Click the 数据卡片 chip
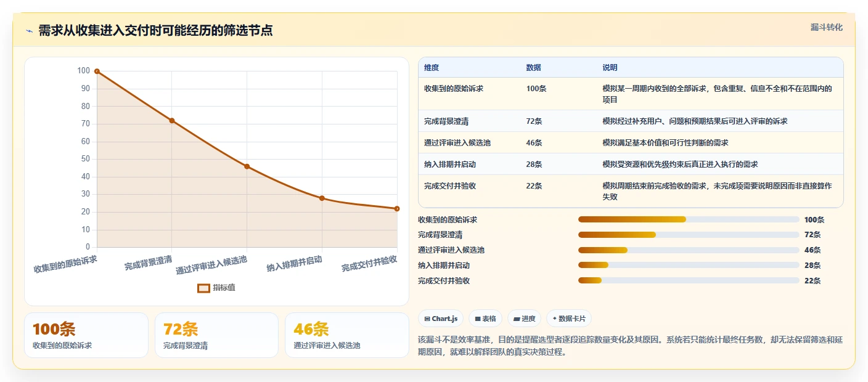The height and width of the screenshot is (382, 868). click(x=568, y=319)
